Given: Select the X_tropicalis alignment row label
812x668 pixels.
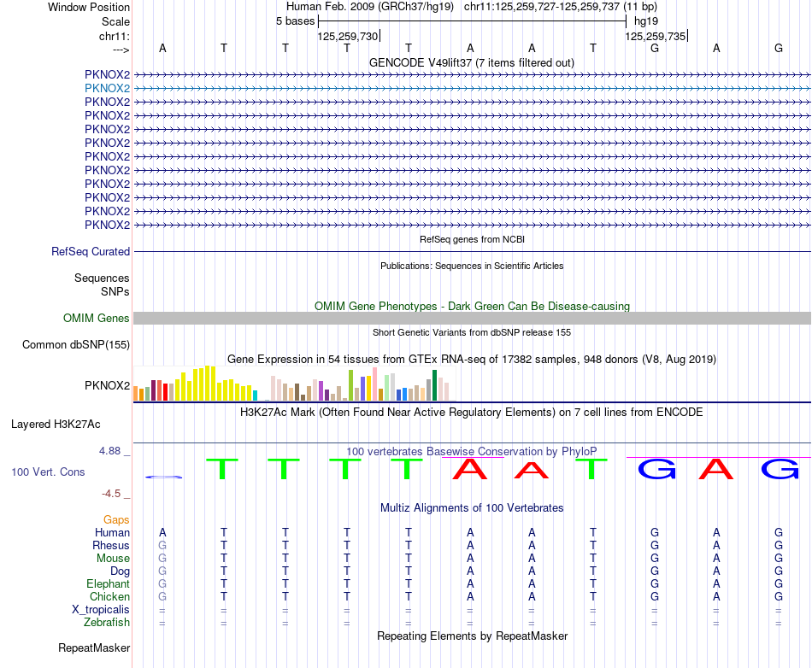Looking at the screenshot, I should (101, 610).
